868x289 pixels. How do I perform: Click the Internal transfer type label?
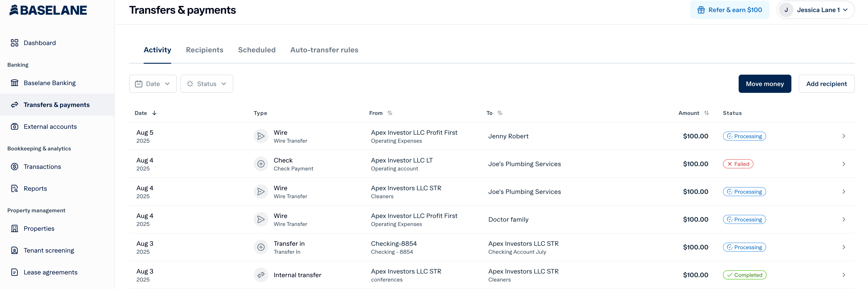tap(297, 275)
